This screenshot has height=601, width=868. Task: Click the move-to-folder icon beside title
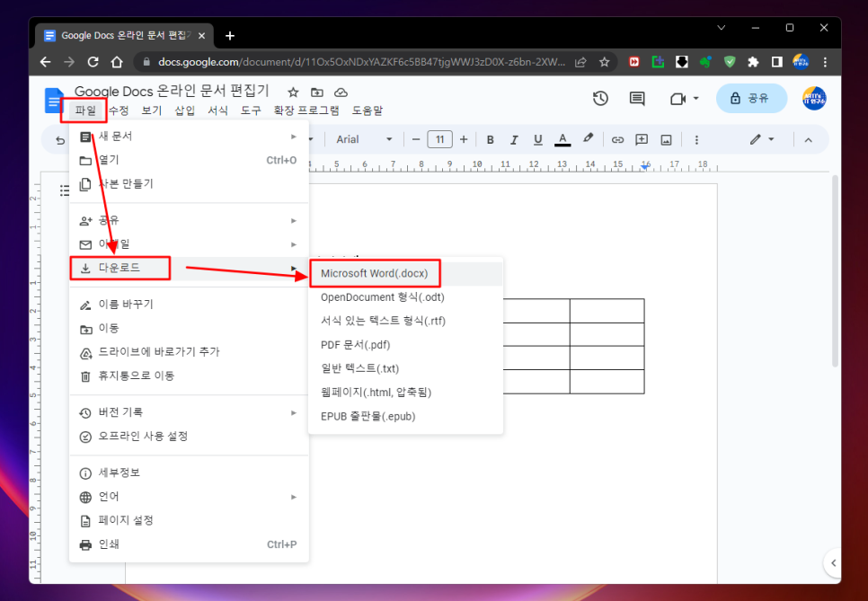[x=316, y=93]
